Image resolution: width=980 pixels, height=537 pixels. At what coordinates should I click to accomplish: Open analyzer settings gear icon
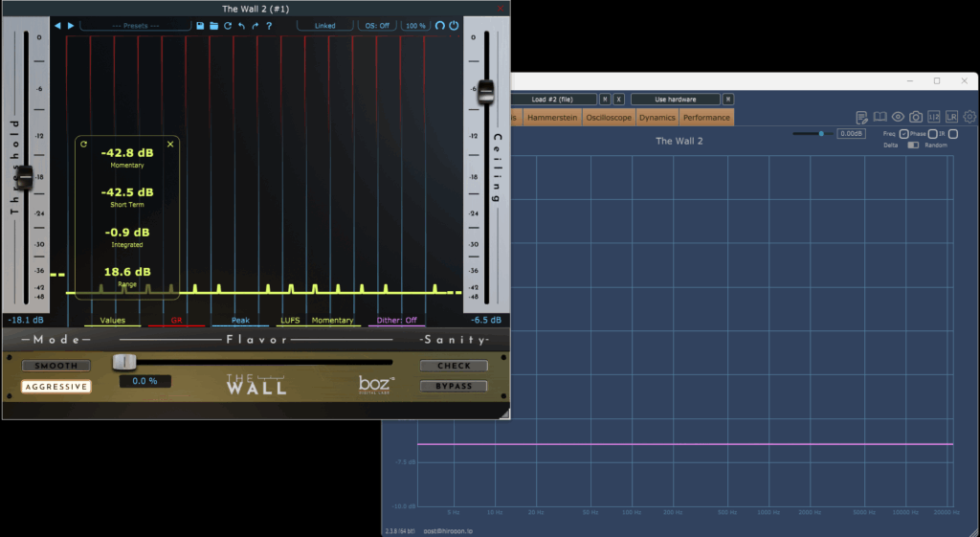pyautogui.click(x=969, y=117)
